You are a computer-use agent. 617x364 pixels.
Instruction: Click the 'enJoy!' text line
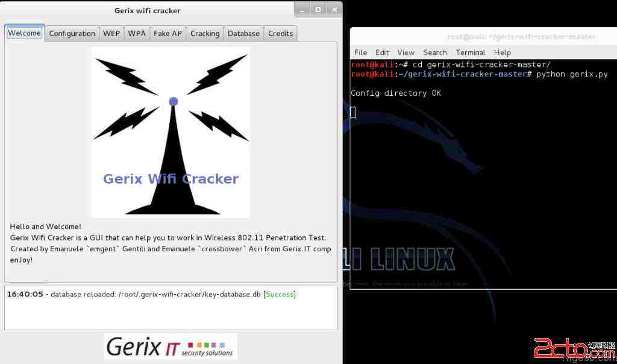[x=21, y=260]
